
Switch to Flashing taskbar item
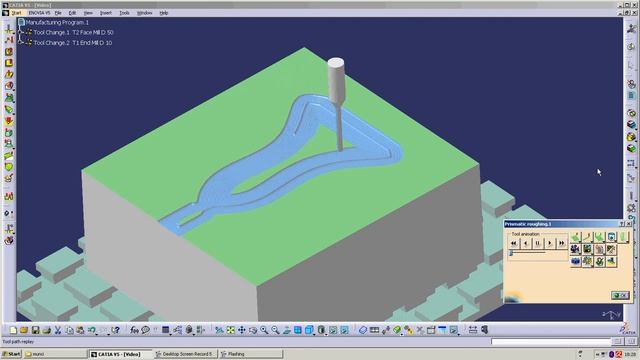coord(250,354)
